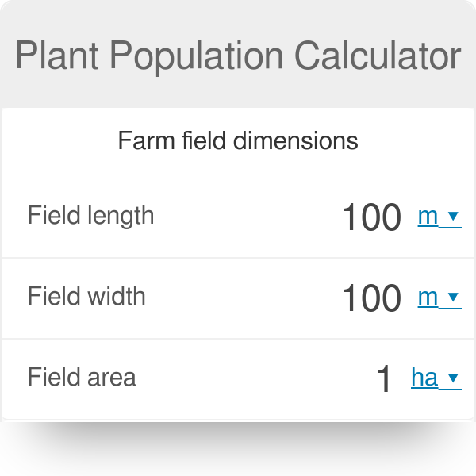476x476 pixels.
Task: Focus the Field length value 100
Action: pos(371,217)
